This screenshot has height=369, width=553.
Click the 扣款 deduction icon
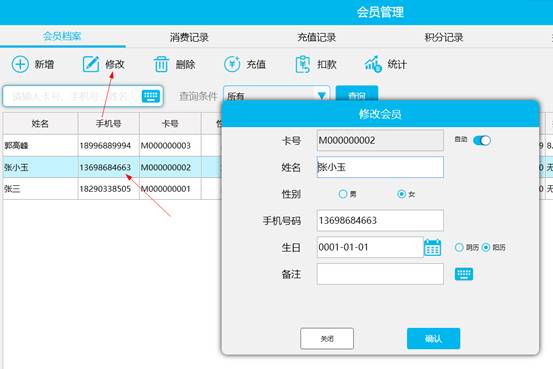pos(303,64)
